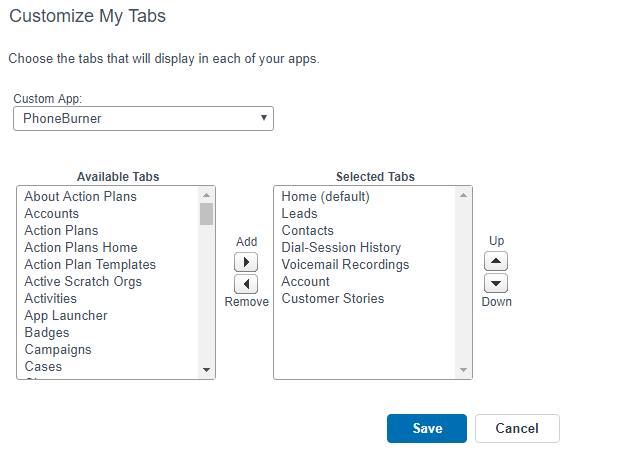
Task: Click Available Tabs scrollbar up arrow
Action: tap(207, 195)
